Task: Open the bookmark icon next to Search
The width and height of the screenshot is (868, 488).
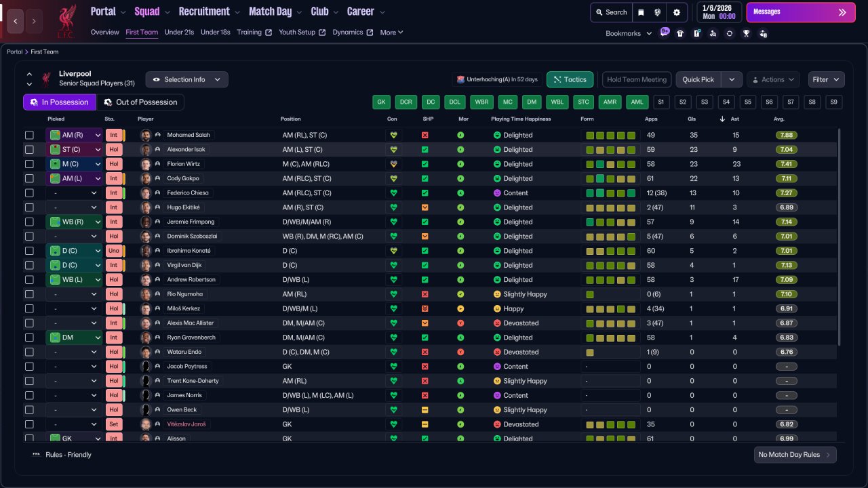Action: [x=642, y=12]
